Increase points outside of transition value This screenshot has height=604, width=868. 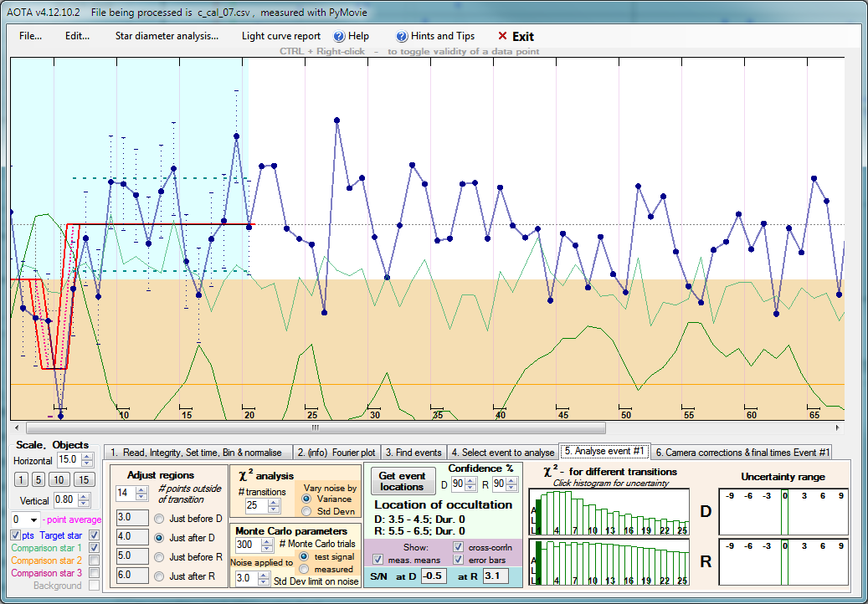coord(141,490)
